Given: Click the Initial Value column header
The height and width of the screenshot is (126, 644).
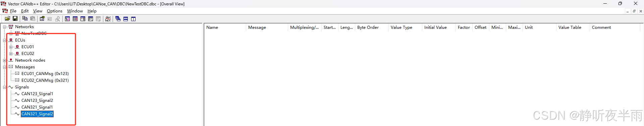Looking at the screenshot, I should [x=439, y=27].
